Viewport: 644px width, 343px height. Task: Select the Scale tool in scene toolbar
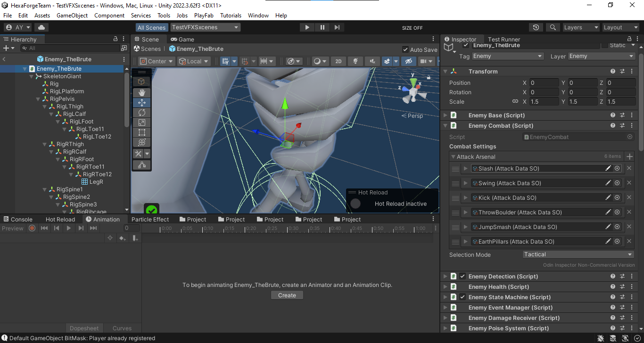141,122
